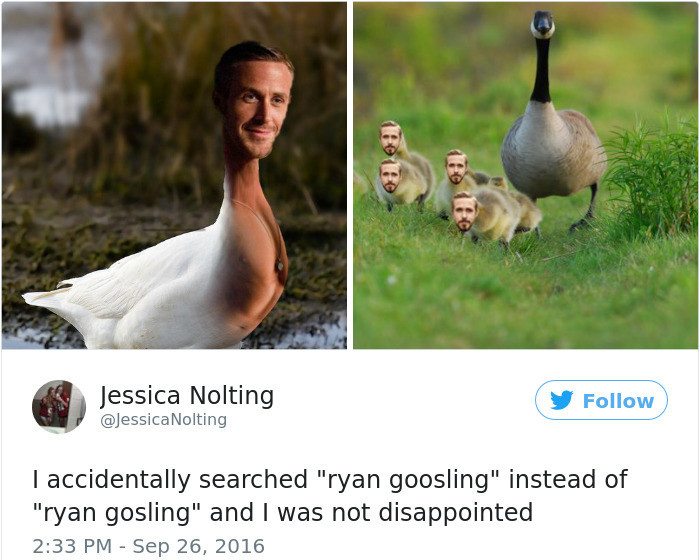Click the top-left gosling's pasted face
Viewport: 700px width, 560px height.
[391, 138]
